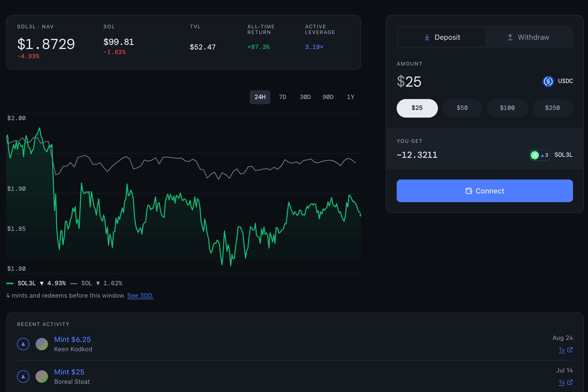Click Boreal Stoat's avatar
This screenshot has width=588, height=392.
[x=42, y=377]
